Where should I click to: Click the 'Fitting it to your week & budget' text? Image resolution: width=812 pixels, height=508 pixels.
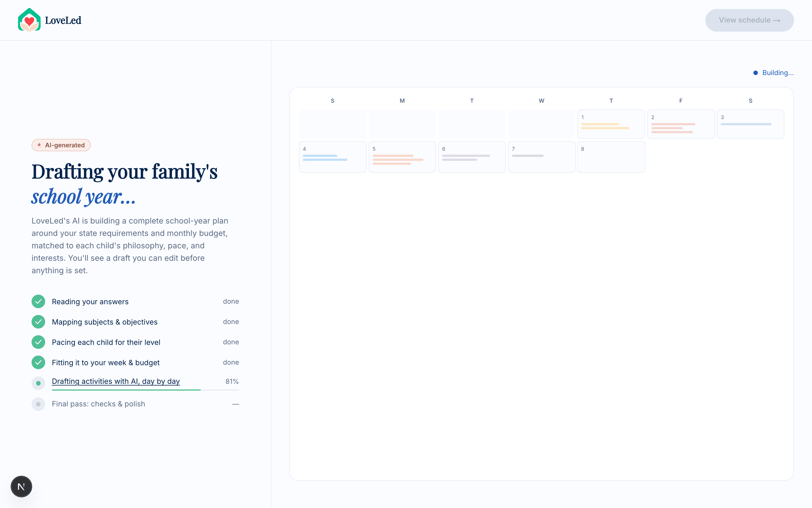[106, 363]
